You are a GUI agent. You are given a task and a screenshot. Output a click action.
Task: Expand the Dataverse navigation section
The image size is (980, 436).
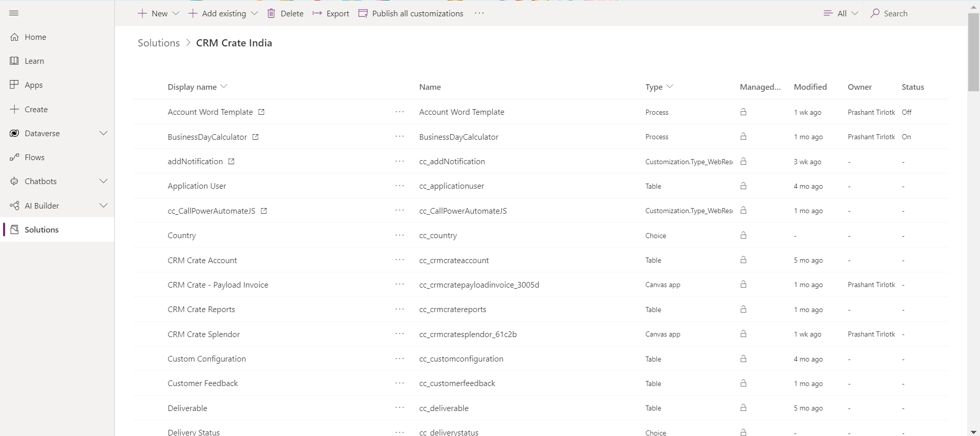pos(104,133)
